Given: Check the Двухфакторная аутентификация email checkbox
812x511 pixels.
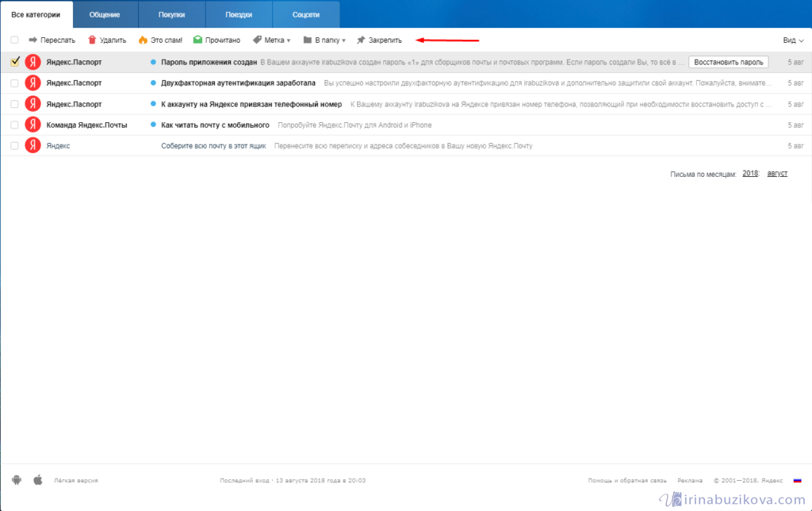Looking at the screenshot, I should 14,83.
